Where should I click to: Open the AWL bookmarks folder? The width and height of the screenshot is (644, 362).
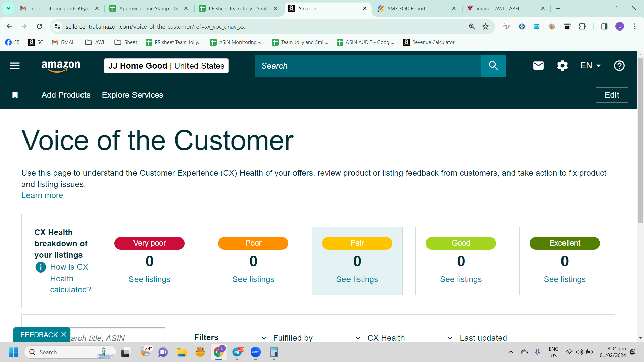tap(95, 42)
